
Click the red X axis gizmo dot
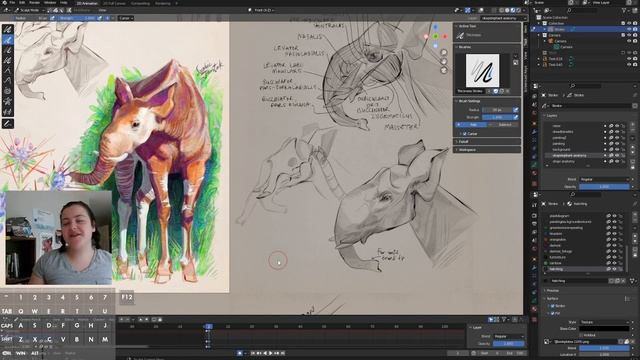point(445,36)
